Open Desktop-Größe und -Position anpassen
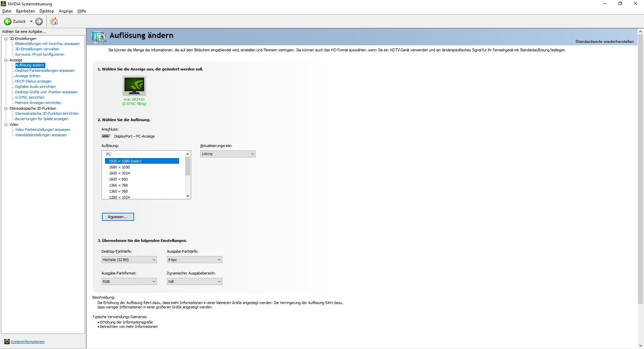Image resolution: width=644 pixels, height=349 pixels. click(46, 92)
